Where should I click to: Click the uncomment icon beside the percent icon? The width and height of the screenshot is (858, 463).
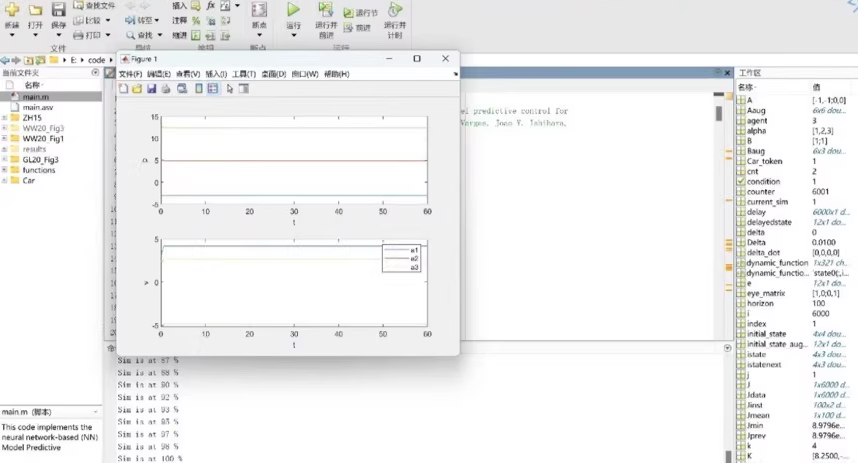(211, 21)
